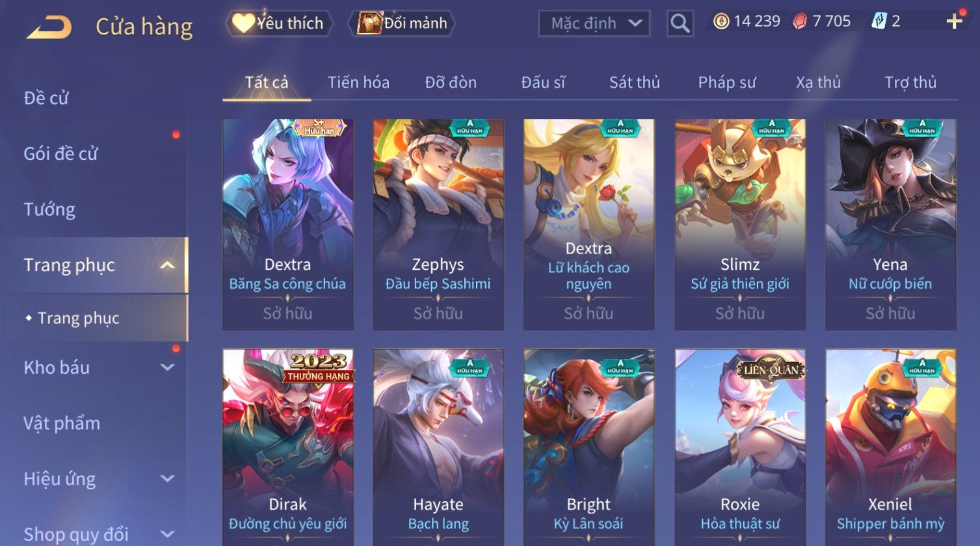Tap the blue voucher ticket icon
Viewport: 980px width, 546px height.
click(879, 21)
